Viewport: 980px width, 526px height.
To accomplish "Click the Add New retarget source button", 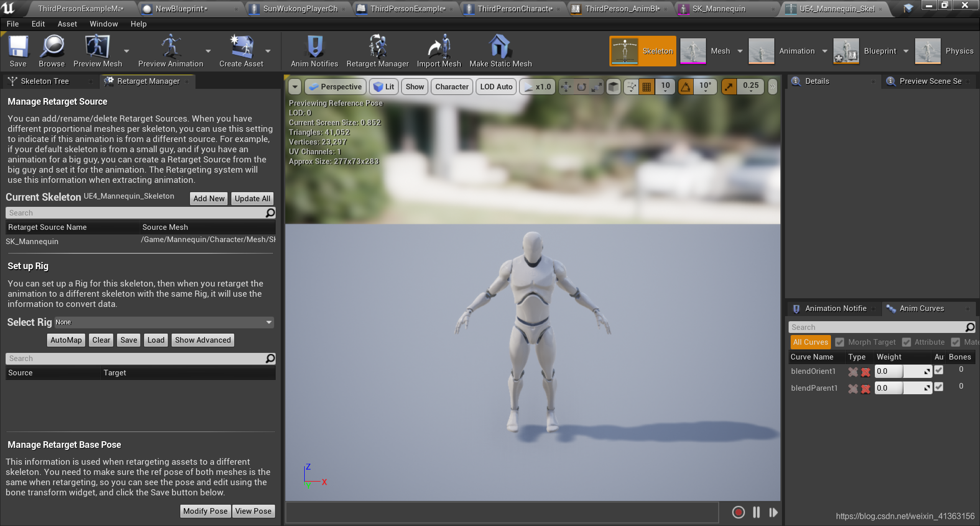I will pos(209,199).
